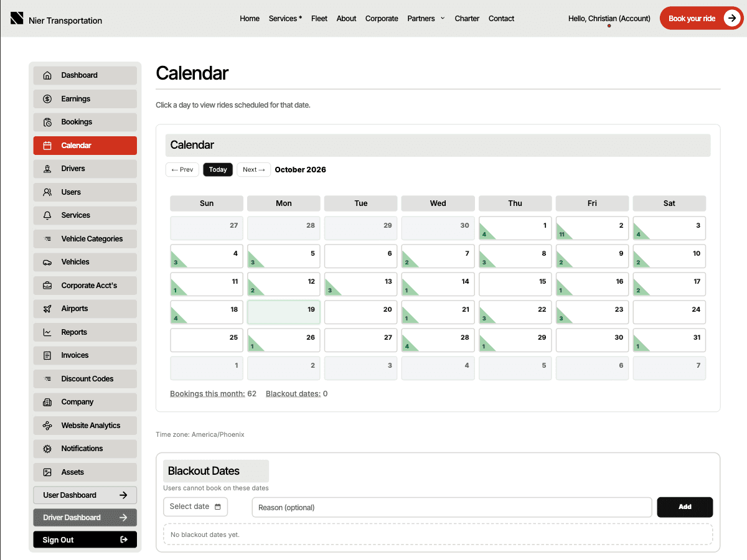Select Vehicle Categories in sidebar
Viewport: 747px width, 560px height.
tap(85, 239)
